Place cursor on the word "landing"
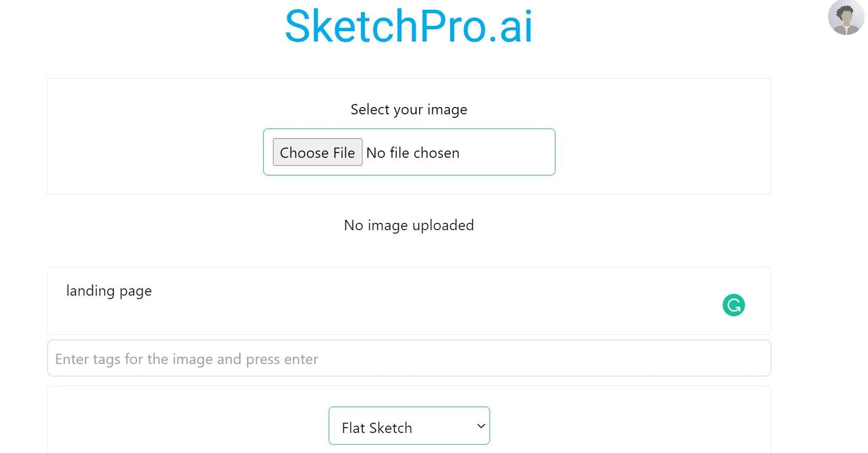 (90, 291)
